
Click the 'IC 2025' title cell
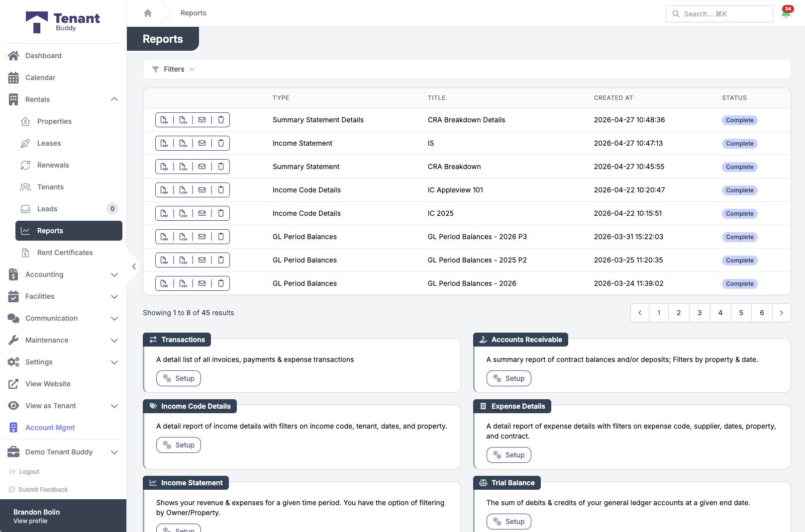(441, 213)
